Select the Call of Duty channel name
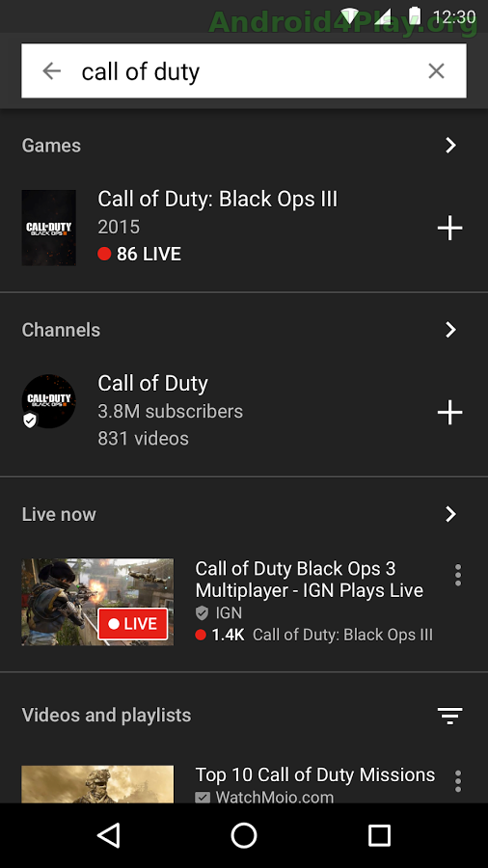Viewport: 488px width, 868px height. (152, 384)
